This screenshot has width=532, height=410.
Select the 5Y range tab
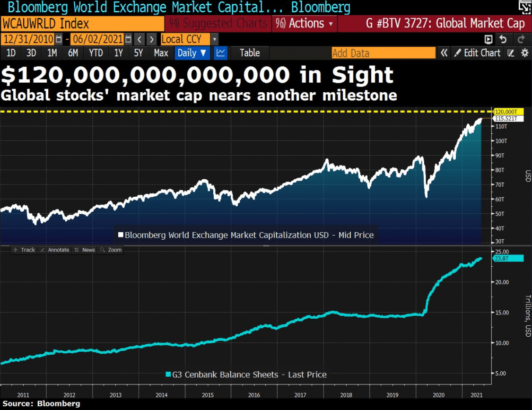coord(139,53)
